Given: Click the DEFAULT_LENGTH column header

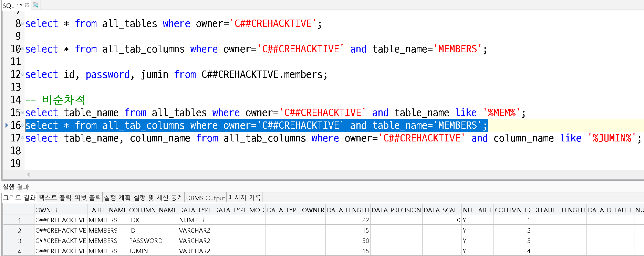Looking at the screenshot, I should [x=559, y=210].
